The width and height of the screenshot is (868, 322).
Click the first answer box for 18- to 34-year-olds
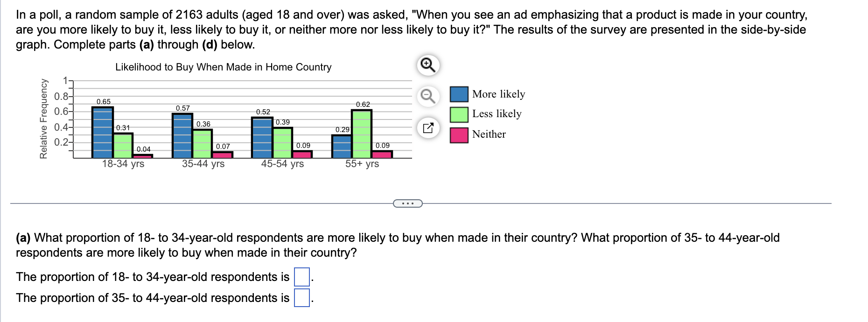coord(302,276)
